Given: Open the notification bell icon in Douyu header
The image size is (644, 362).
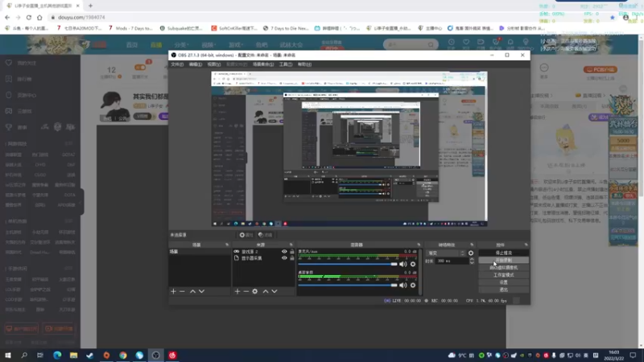Looking at the screenshot, I should (510, 42).
